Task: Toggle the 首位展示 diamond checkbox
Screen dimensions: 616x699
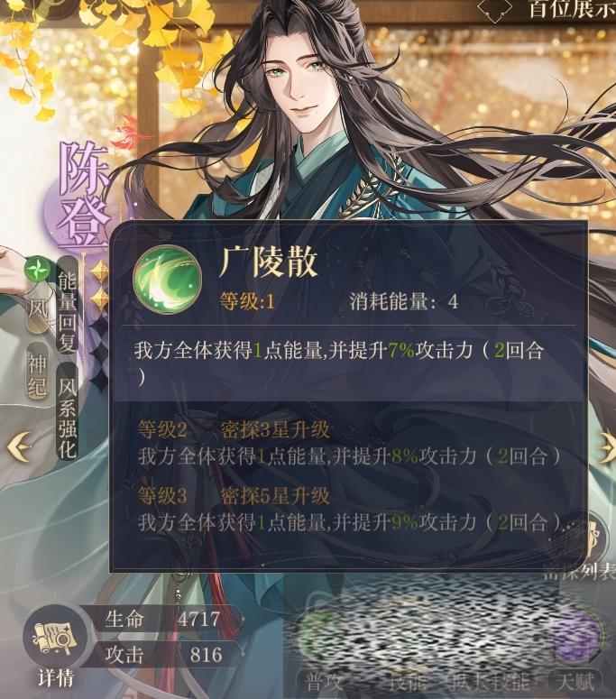Action: (493, 9)
